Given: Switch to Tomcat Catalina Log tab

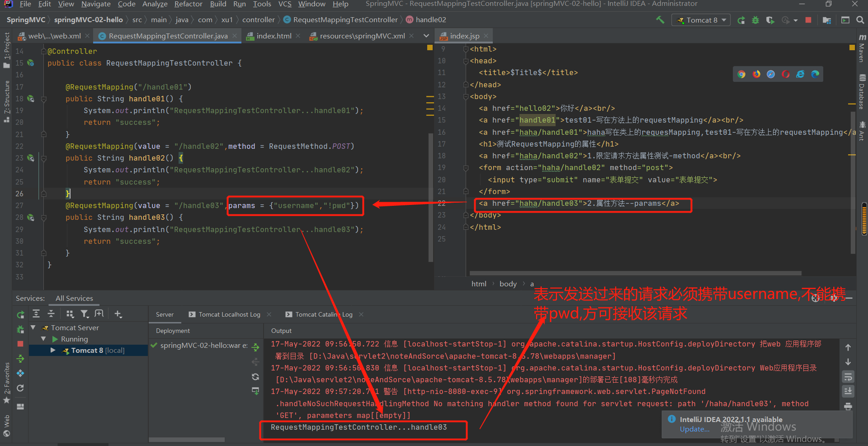Looking at the screenshot, I should [324, 314].
